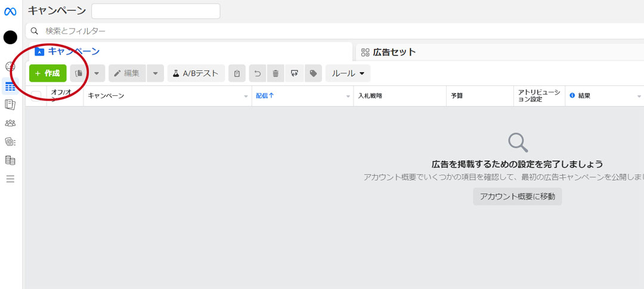Click the green 作成 (Create) button
The height and width of the screenshot is (289, 644).
[48, 73]
